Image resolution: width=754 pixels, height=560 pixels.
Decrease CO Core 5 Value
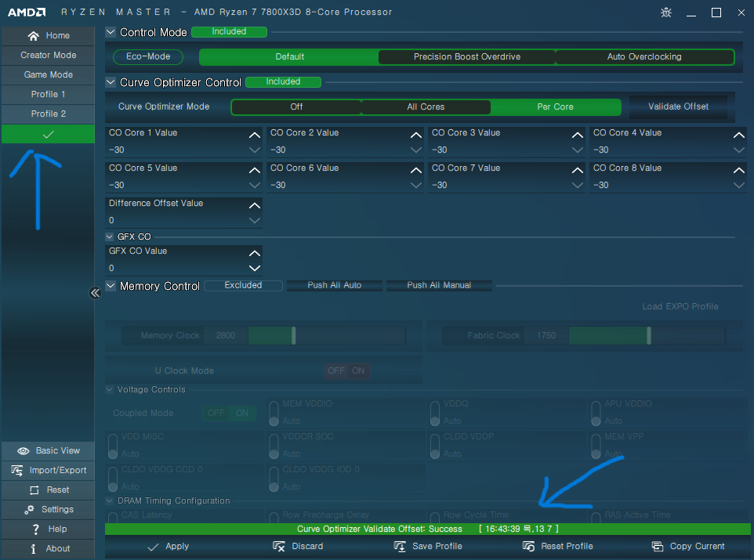[x=255, y=185]
